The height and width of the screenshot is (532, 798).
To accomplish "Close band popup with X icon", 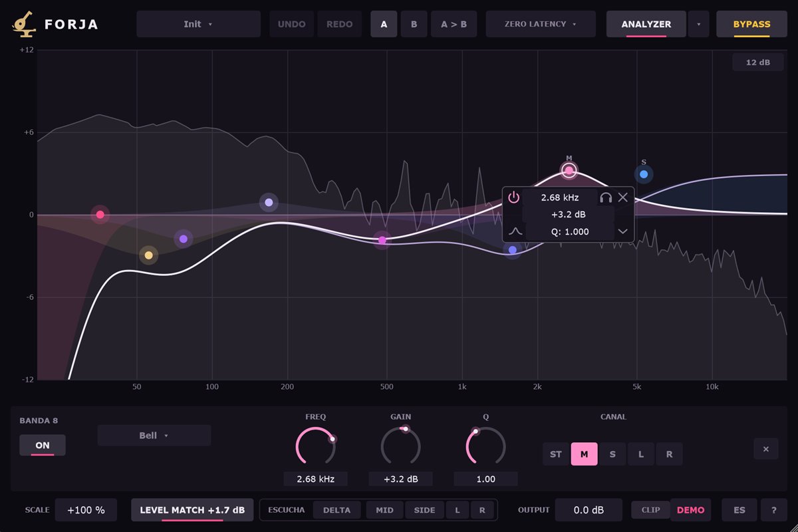I will tap(623, 197).
